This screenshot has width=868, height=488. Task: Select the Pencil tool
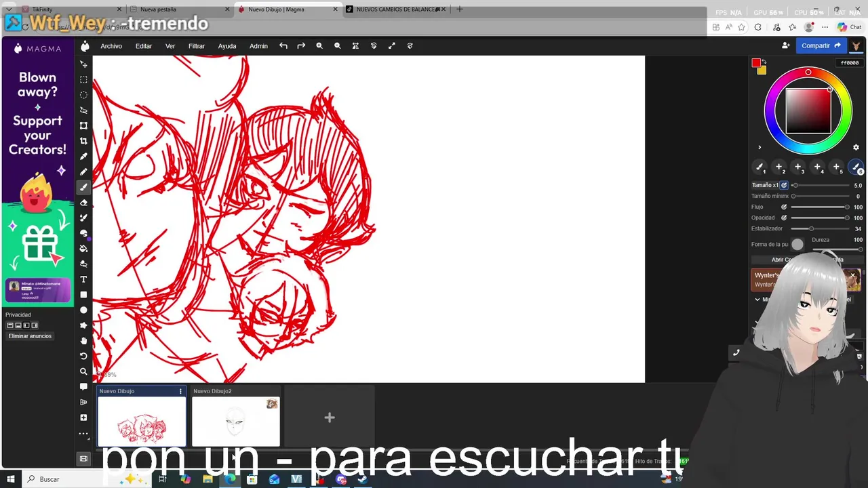83,171
